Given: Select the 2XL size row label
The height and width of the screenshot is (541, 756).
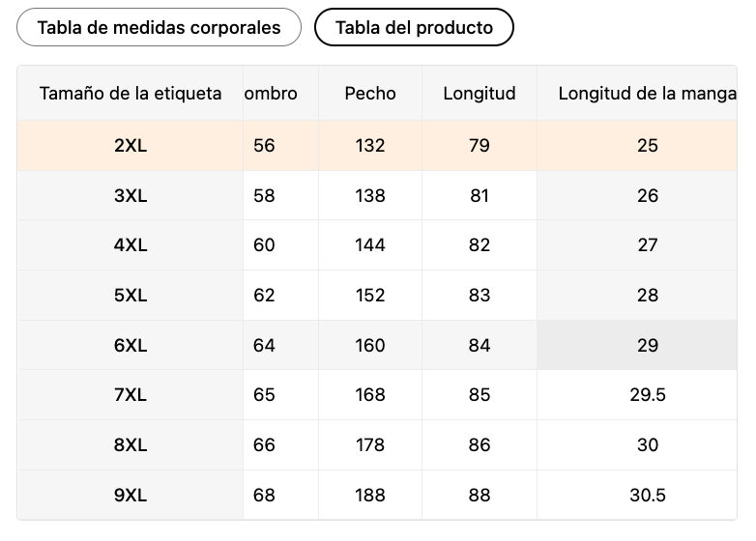Looking at the screenshot, I should [131, 146].
